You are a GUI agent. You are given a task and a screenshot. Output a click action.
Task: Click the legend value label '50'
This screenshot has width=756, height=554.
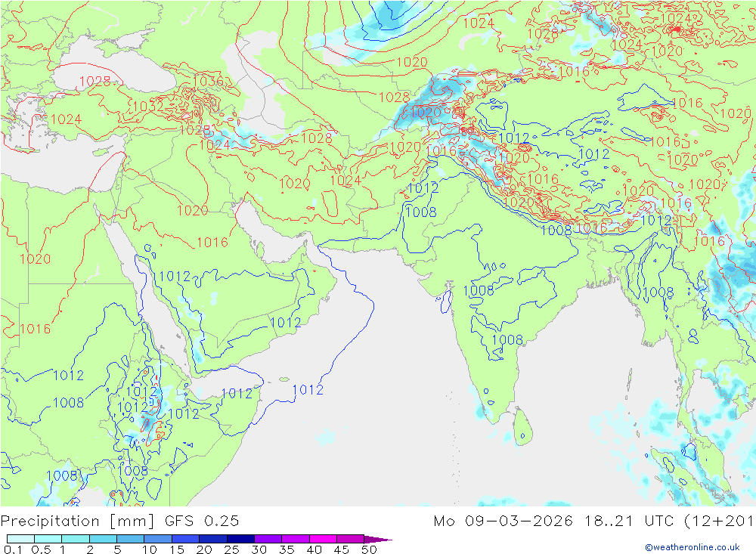(369, 549)
